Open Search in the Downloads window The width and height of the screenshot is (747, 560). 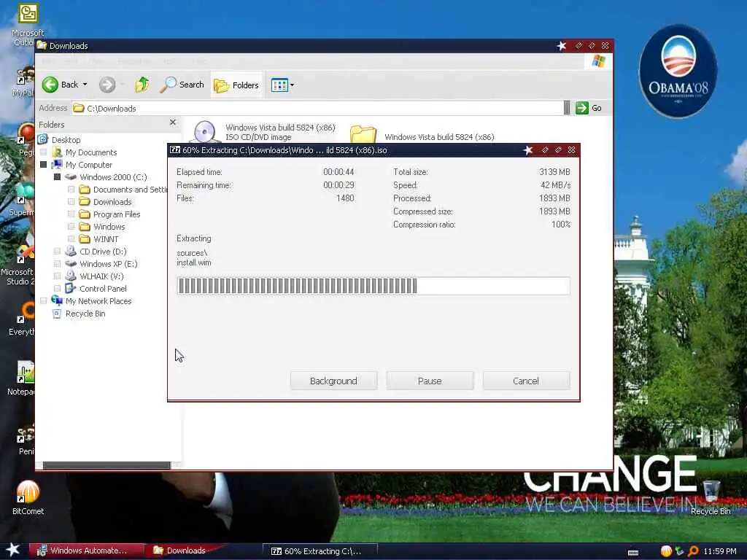[182, 85]
